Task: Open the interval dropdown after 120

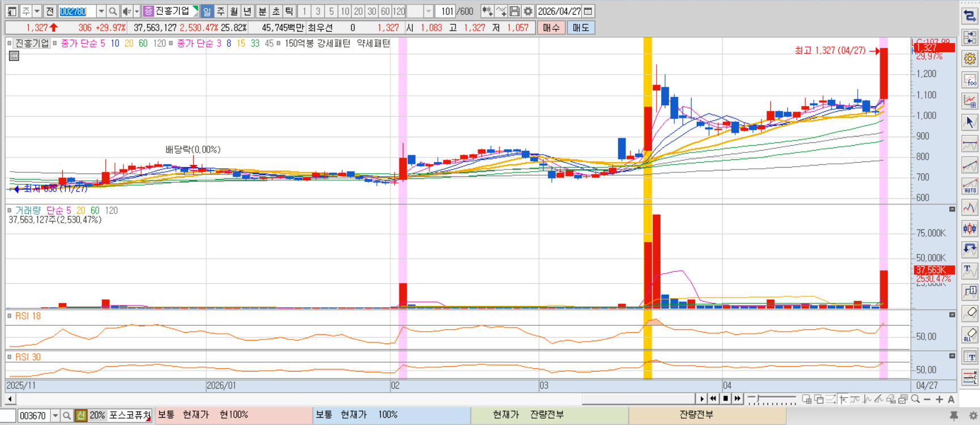Action: (429, 11)
